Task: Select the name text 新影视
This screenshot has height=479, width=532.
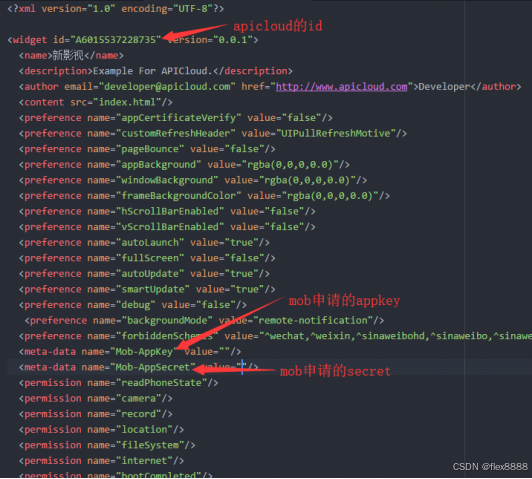Action: click(68, 55)
